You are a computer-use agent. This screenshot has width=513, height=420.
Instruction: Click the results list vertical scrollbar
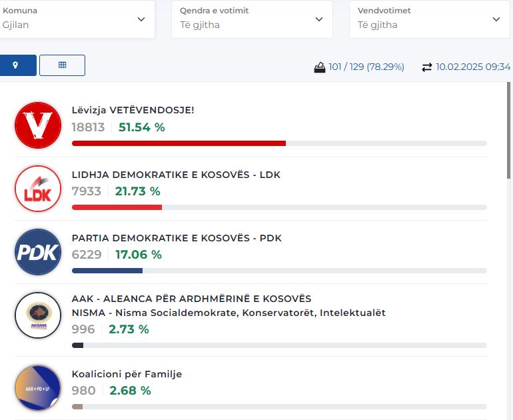pyautogui.click(x=508, y=131)
